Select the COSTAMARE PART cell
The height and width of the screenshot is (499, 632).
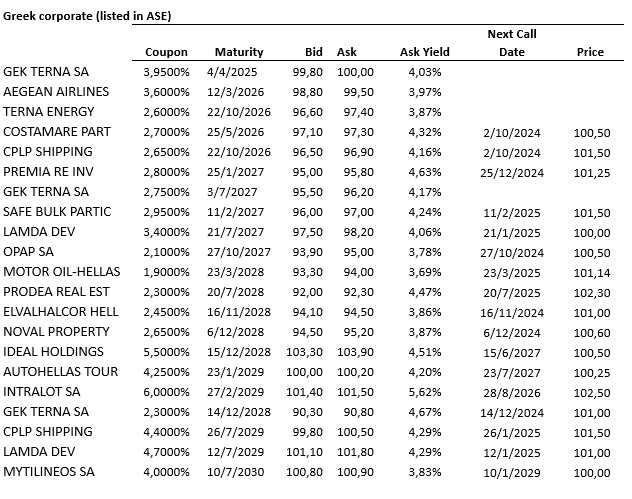click(57, 132)
